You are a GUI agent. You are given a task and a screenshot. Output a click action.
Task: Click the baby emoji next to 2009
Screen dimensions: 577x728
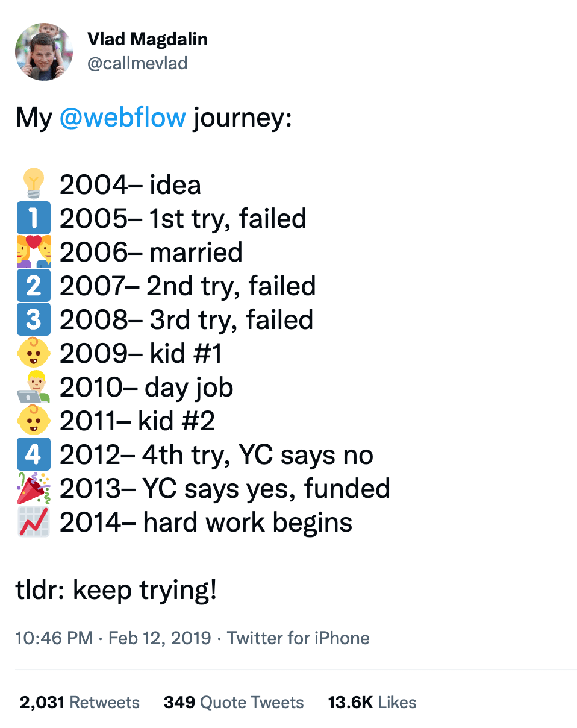pos(34,353)
